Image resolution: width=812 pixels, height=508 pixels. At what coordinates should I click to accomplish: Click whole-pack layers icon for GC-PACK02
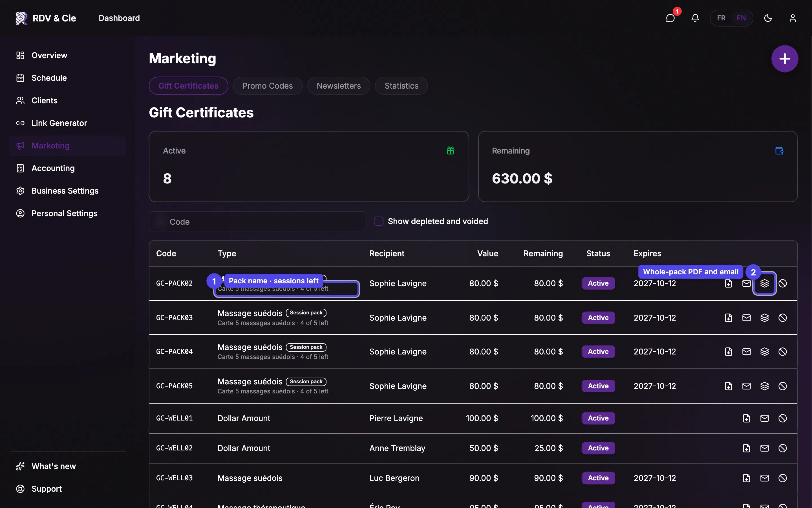tap(765, 283)
